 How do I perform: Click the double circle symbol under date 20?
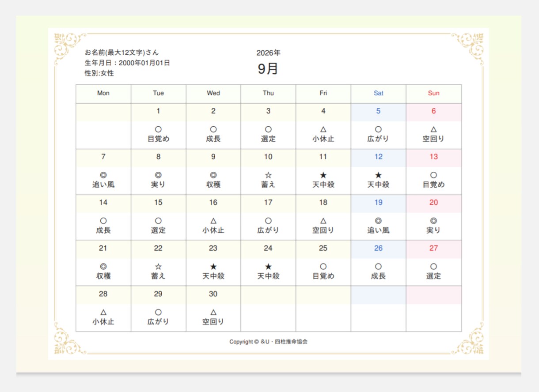point(433,221)
